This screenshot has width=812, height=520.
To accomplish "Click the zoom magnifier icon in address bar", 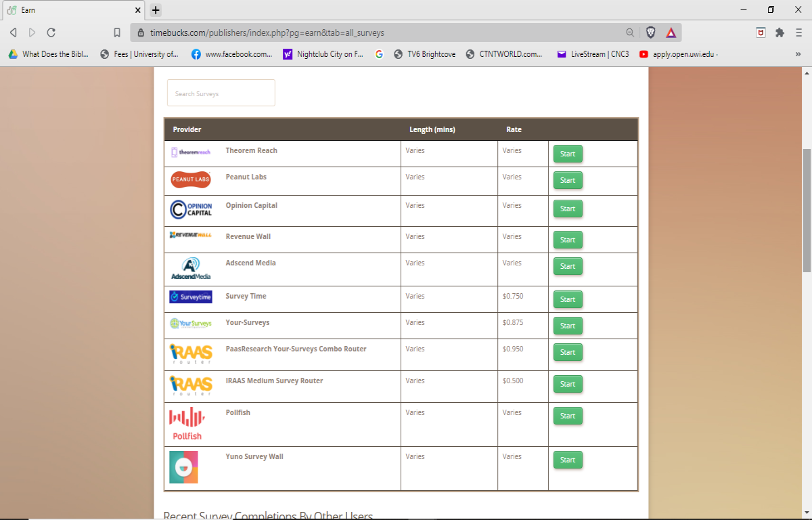I will tap(630, 32).
